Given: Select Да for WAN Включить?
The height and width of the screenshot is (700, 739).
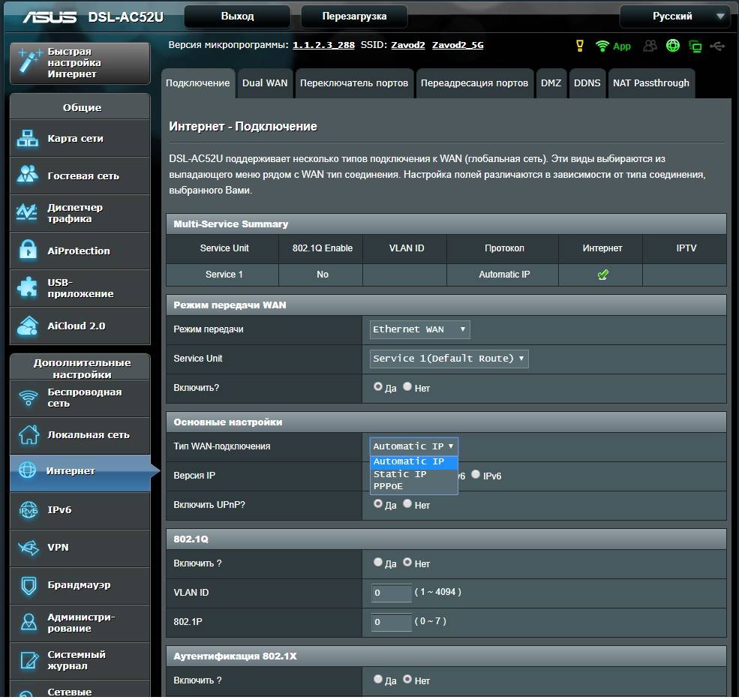Looking at the screenshot, I should point(377,386).
